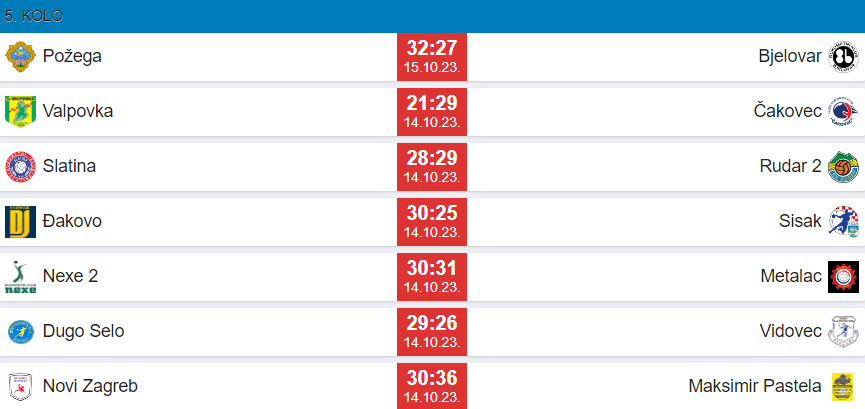
Task: Click the Nexe 2 team logo
Action: tap(21, 276)
